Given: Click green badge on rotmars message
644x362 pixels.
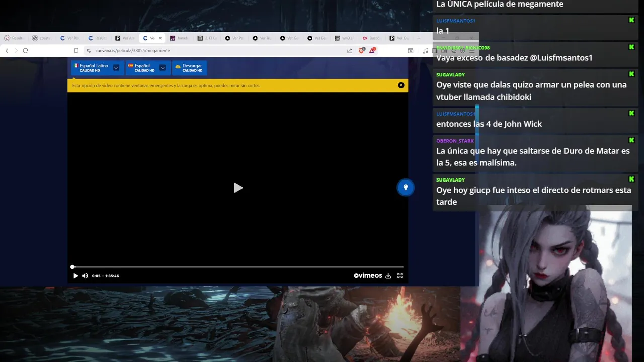Looking at the screenshot, I should click(631, 179).
